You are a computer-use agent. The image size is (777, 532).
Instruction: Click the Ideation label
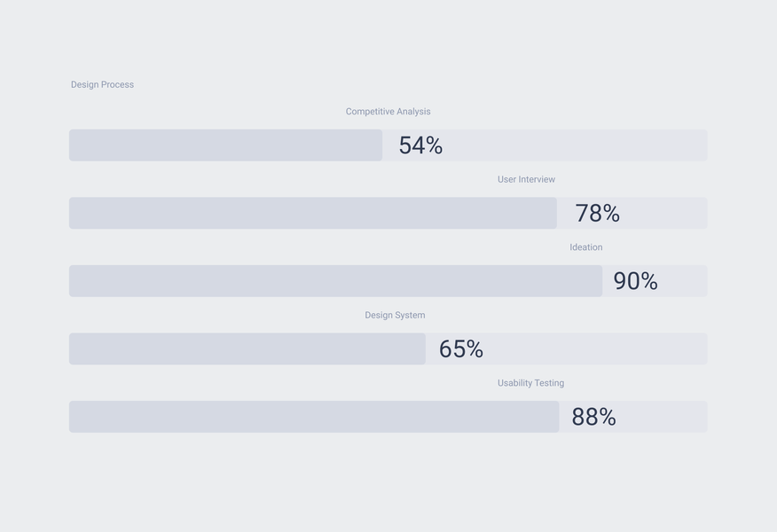(585, 247)
